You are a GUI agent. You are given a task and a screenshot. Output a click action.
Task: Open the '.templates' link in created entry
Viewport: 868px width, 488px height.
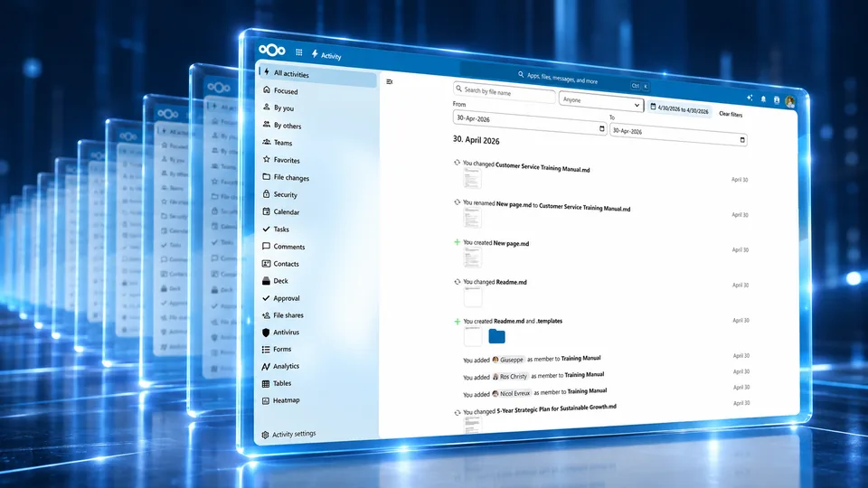(549, 321)
